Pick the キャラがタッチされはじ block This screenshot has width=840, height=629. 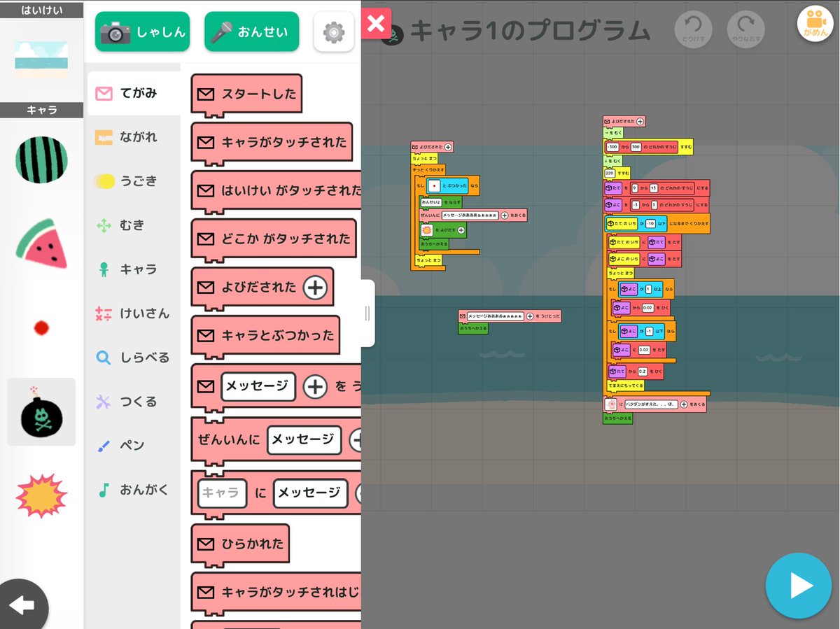coord(276,592)
